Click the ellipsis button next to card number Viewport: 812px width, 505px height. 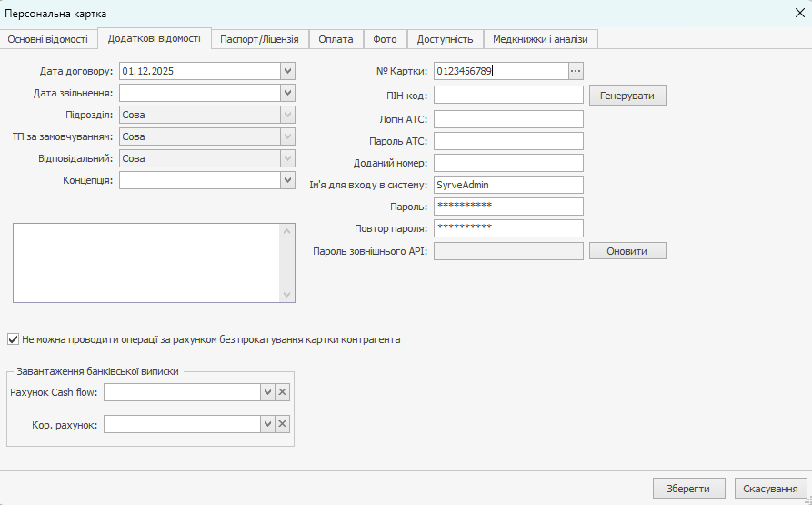pyautogui.click(x=576, y=71)
